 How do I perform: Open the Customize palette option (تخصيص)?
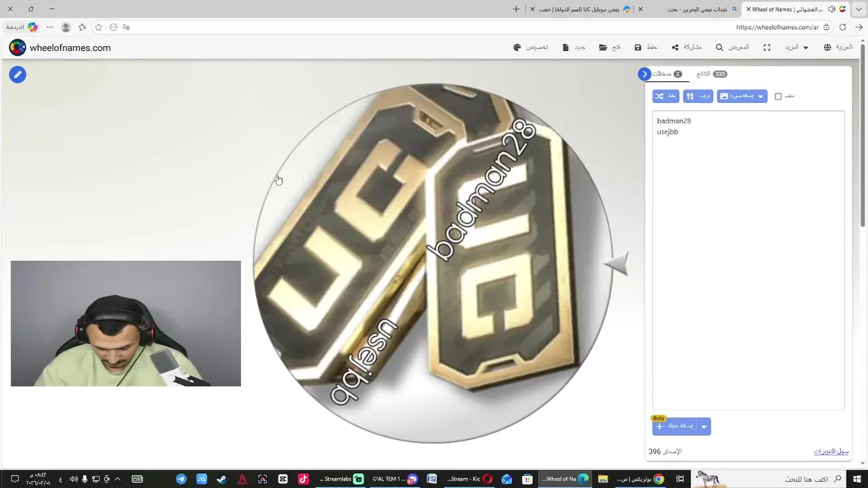coord(531,47)
